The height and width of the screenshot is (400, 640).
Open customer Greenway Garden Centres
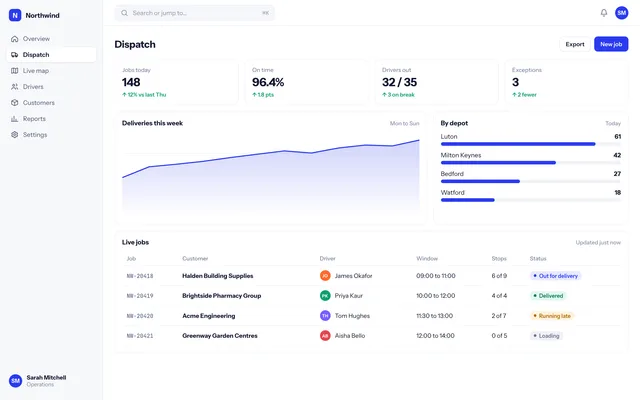pos(220,336)
